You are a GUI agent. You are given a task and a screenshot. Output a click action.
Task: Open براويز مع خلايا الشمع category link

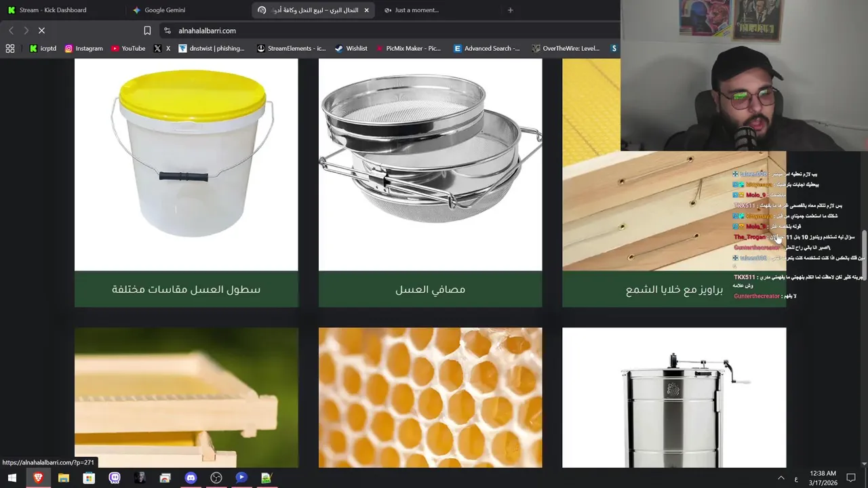pyautogui.click(x=674, y=289)
